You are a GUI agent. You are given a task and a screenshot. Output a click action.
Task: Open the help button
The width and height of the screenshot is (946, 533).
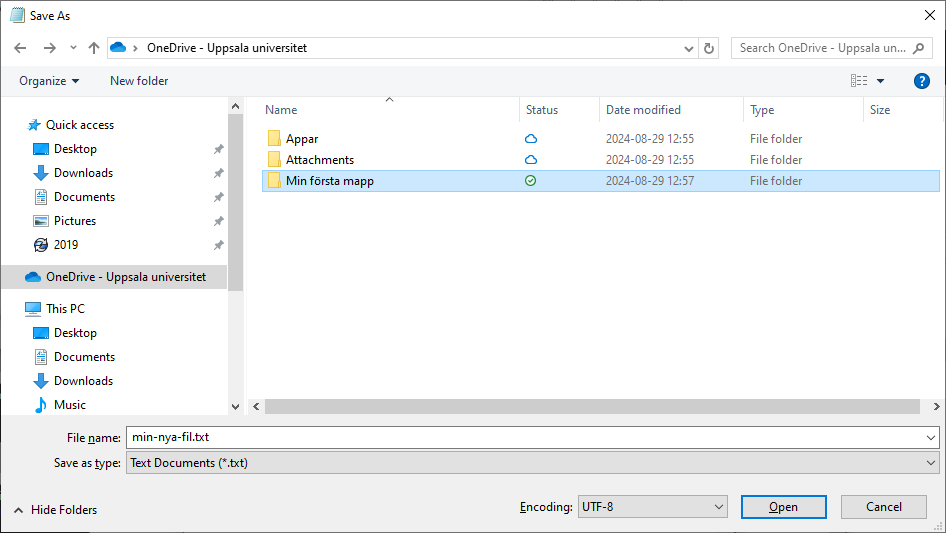tap(921, 81)
